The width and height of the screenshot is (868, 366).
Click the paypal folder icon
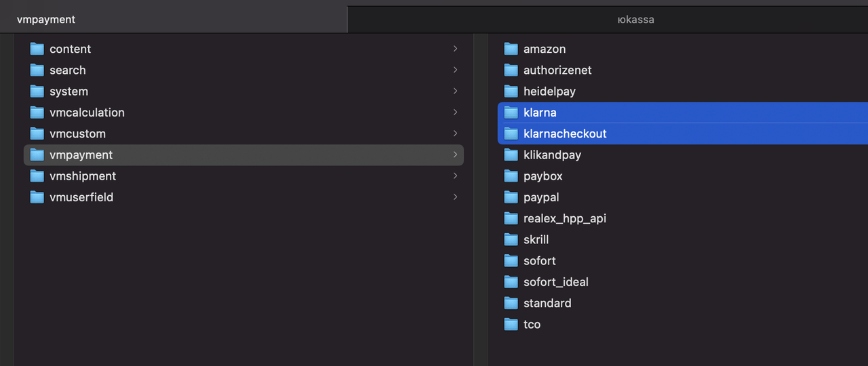[x=511, y=197]
